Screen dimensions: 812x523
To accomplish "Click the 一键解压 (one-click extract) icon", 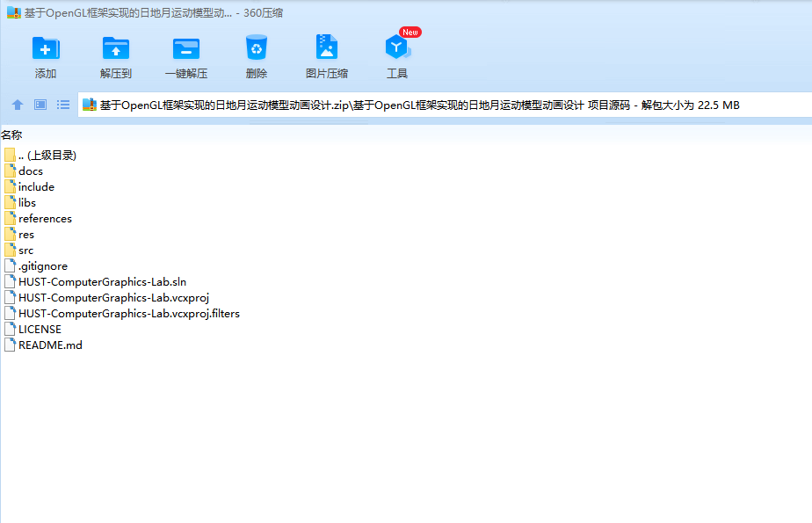I will click(186, 48).
